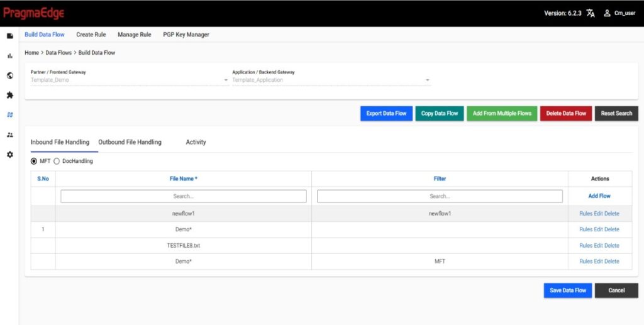The height and width of the screenshot is (325, 644).
Task: Click the Cm_user profile icon
Action: (x=607, y=13)
